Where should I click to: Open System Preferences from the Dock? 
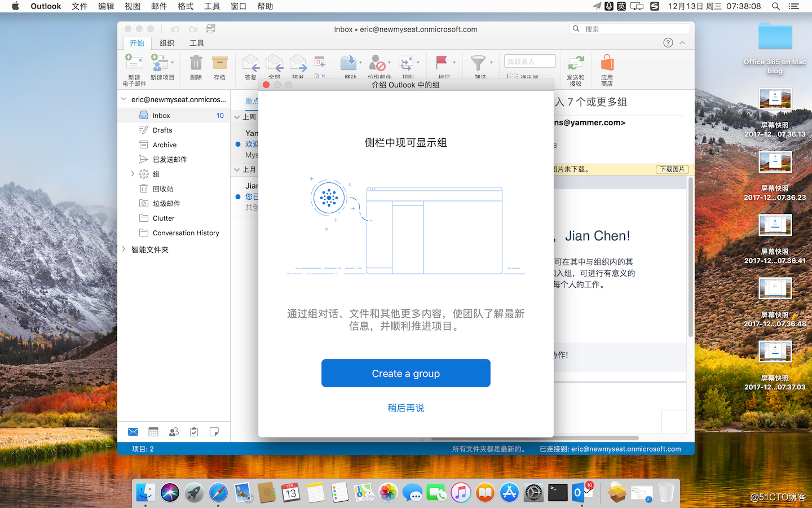533,493
